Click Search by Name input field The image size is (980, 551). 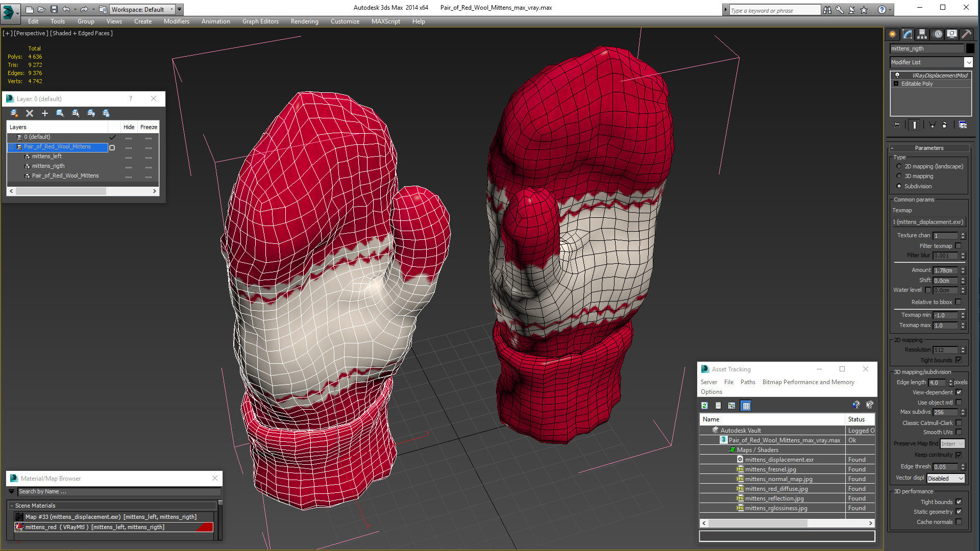(x=114, y=491)
